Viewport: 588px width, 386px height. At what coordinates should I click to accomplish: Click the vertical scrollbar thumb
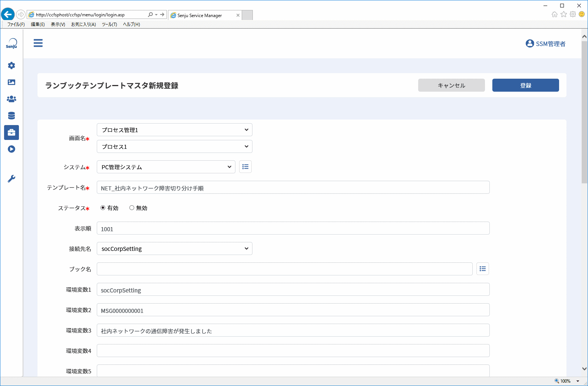point(585,112)
